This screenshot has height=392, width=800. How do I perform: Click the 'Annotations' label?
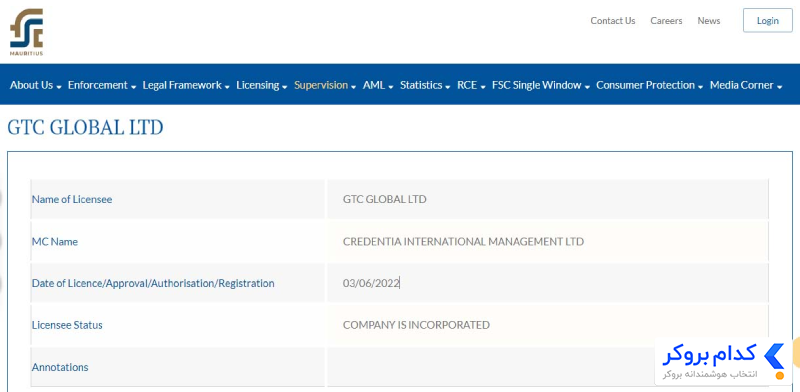coord(60,368)
